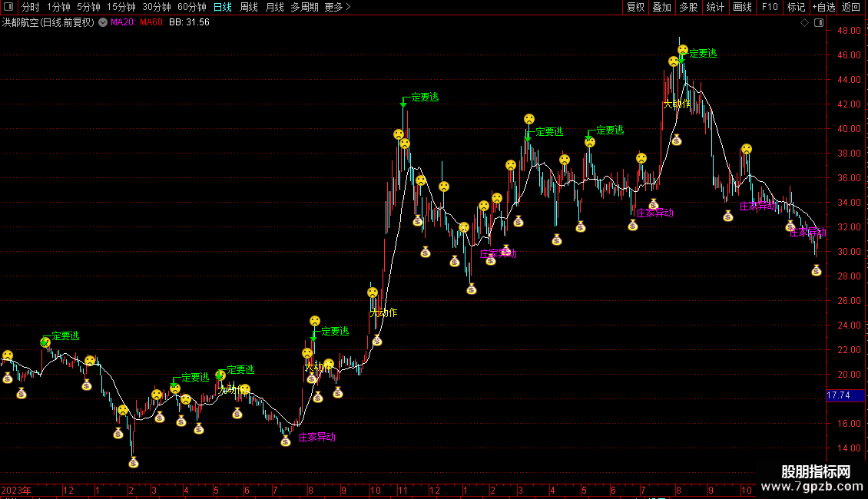Open the 多周期 multi-period view
This screenshot has height=499, width=868.
304,7
